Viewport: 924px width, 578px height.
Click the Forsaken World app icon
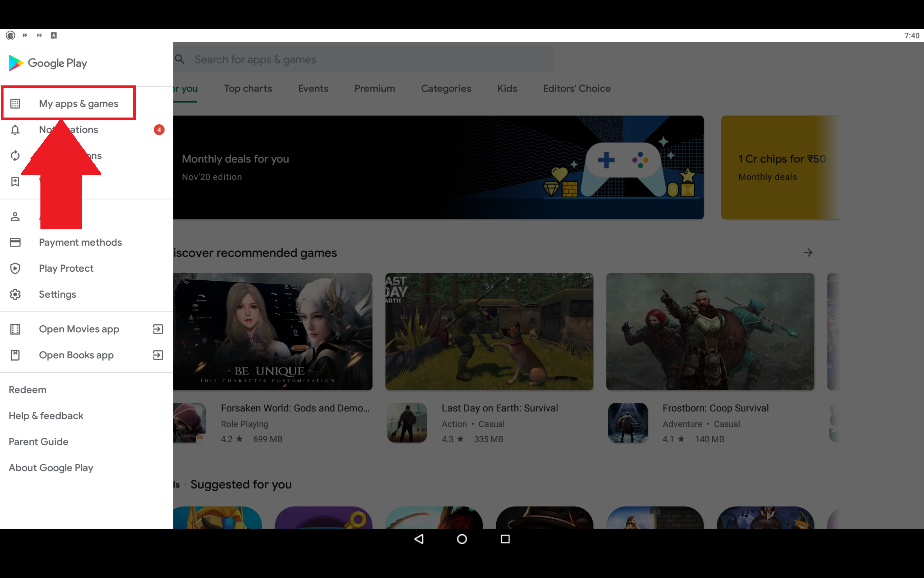(x=190, y=422)
